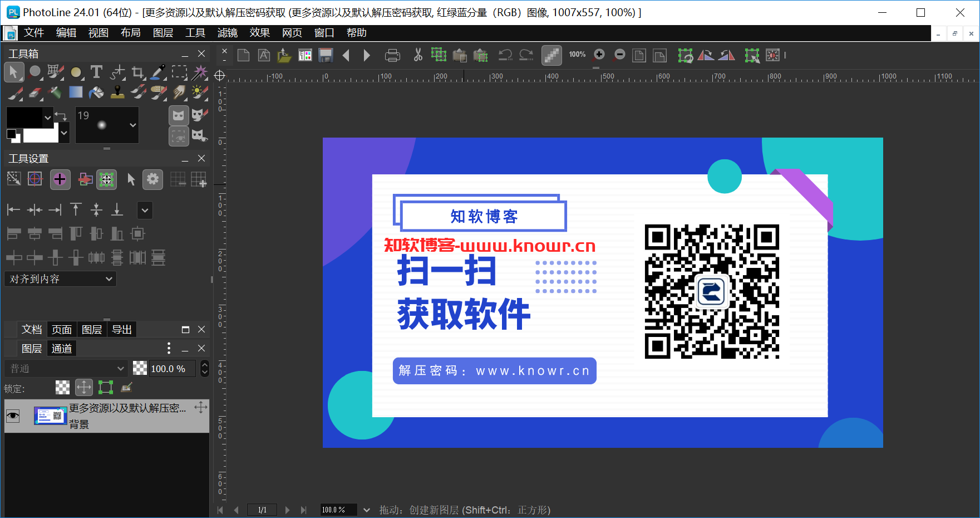Select the clone stamp tool

(x=117, y=92)
